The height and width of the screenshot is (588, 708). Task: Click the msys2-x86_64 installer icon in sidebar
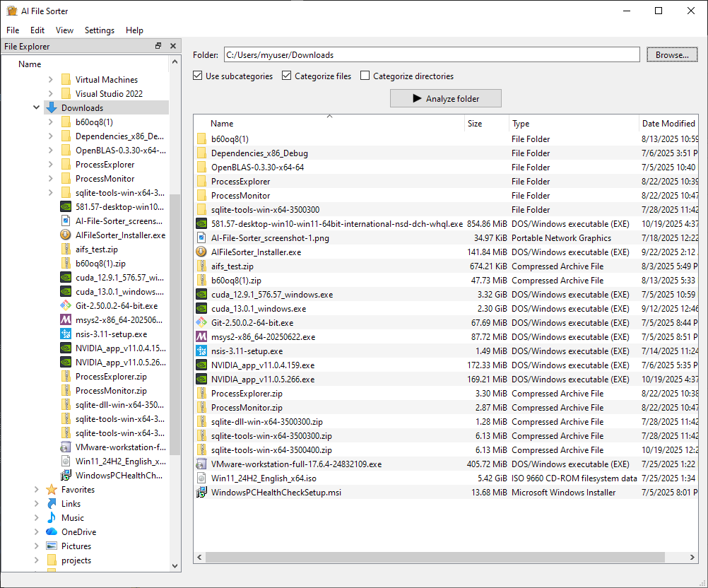[65, 319]
